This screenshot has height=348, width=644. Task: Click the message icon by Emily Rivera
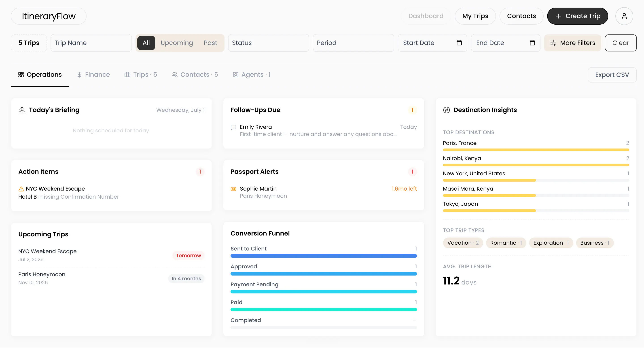click(x=233, y=127)
